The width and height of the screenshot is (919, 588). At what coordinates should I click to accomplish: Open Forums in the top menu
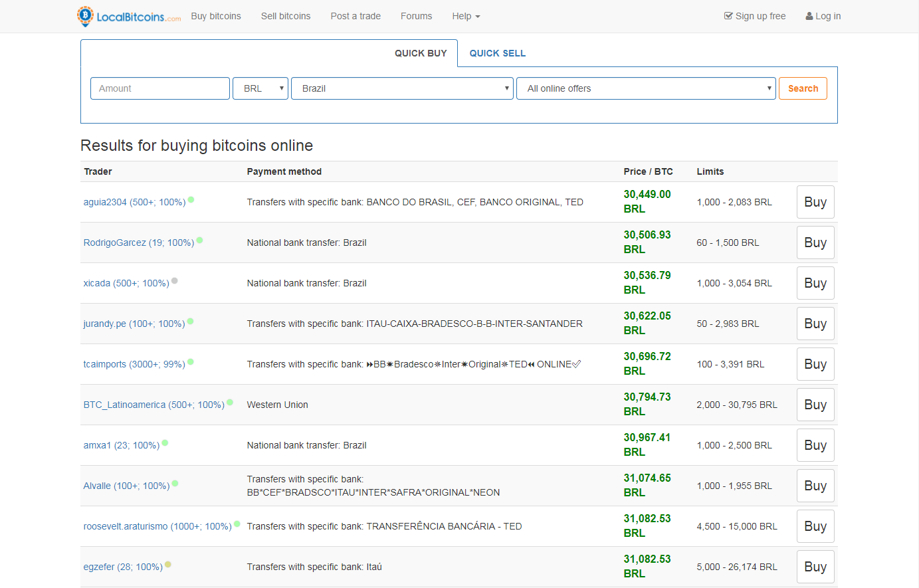point(417,16)
